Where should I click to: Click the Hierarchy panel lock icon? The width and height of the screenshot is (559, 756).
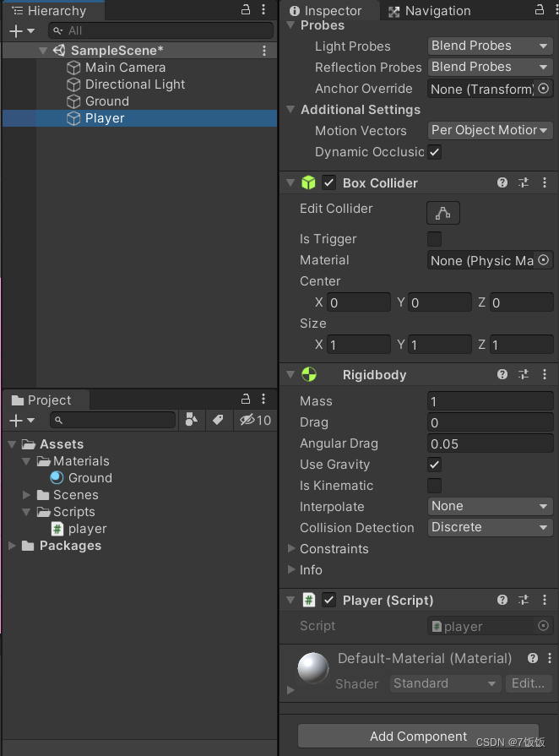click(246, 9)
